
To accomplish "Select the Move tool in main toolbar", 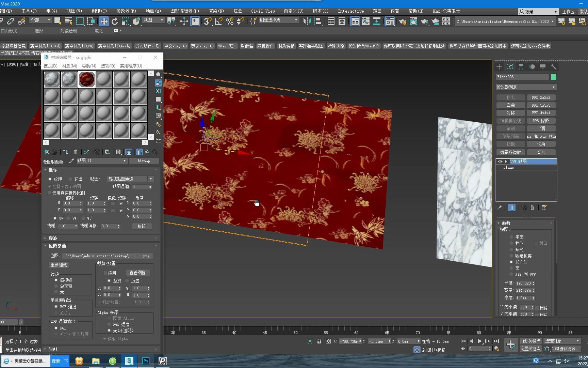I will tap(103, 21).
